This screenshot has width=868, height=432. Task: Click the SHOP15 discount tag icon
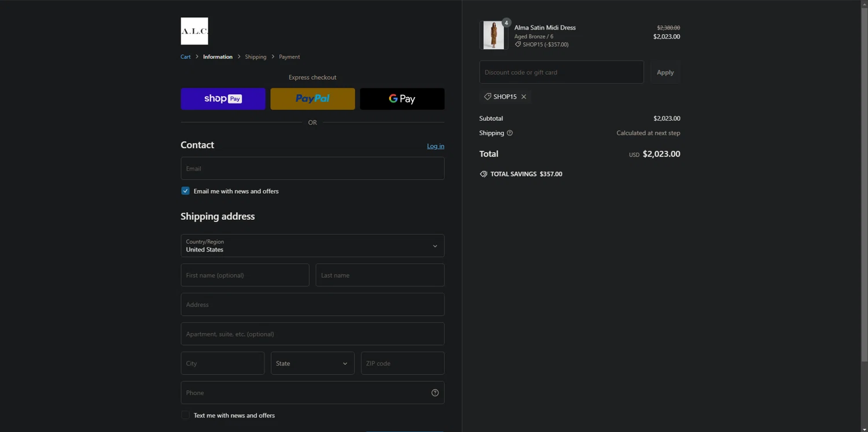point(488,97)
